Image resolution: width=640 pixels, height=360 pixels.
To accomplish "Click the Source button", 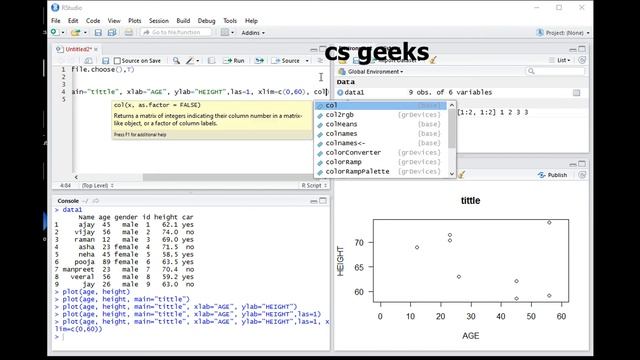I will click(x=286, y=60).
